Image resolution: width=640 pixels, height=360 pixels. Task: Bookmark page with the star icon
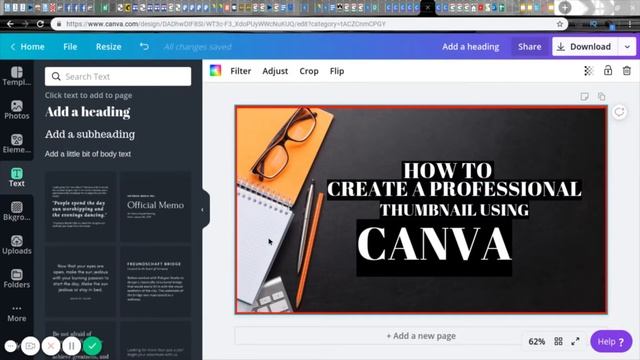pos(560,24)
